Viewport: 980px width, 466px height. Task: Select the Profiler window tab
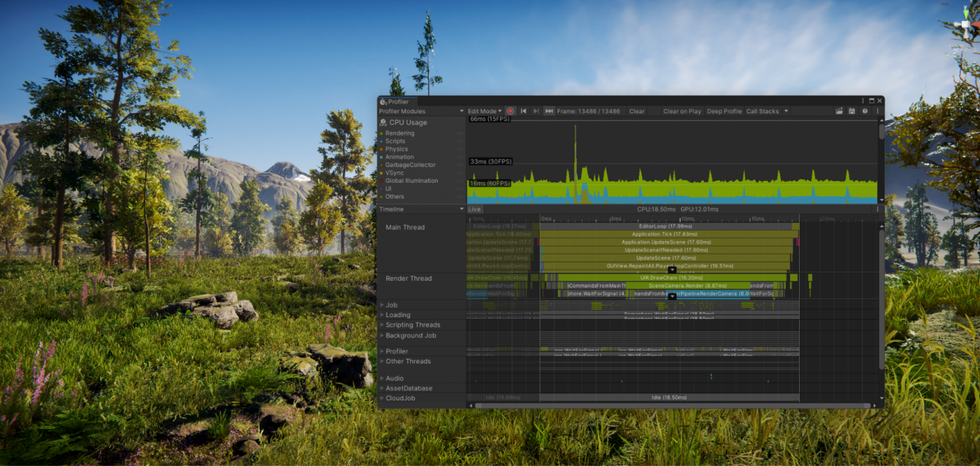[x=398, y=102]
